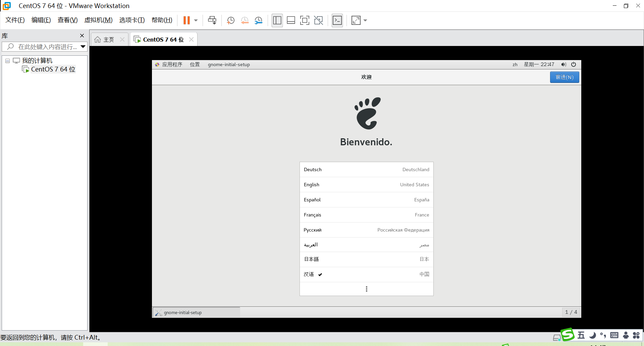This screenshot has width=644, height=346.
Task: Click the Sogou S input method icon
Action: point(568,335)
